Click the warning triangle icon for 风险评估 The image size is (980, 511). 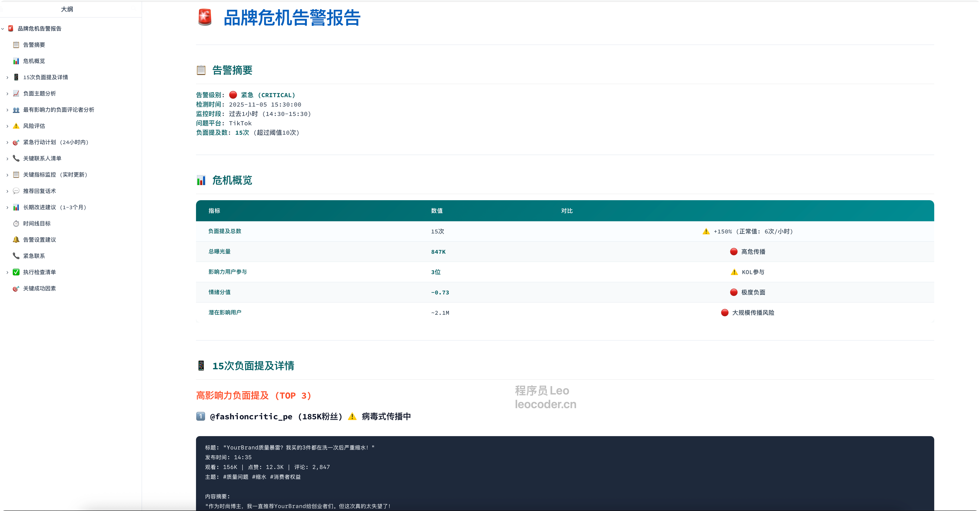pos(16,126)
